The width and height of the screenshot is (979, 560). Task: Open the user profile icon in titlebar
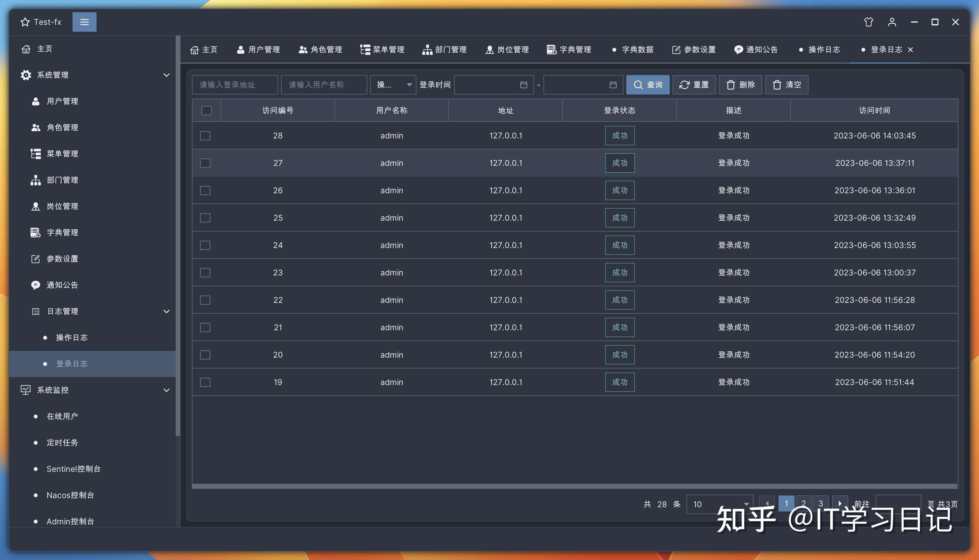tap(892, 22)
